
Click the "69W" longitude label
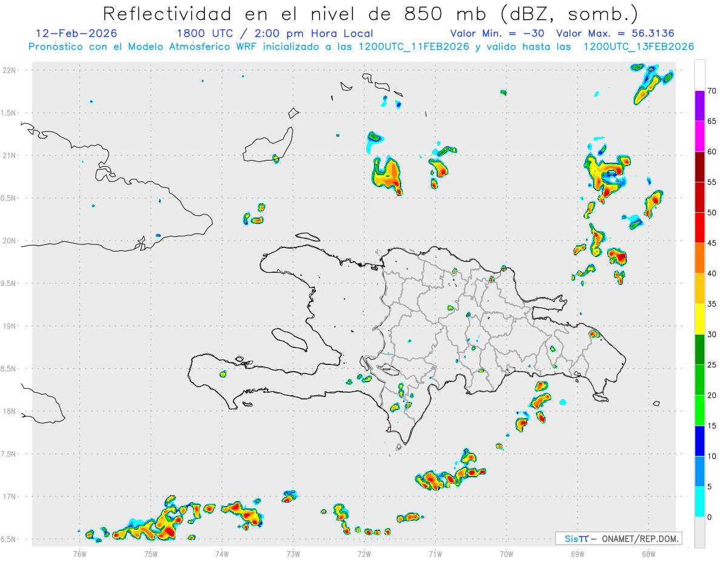578,554
